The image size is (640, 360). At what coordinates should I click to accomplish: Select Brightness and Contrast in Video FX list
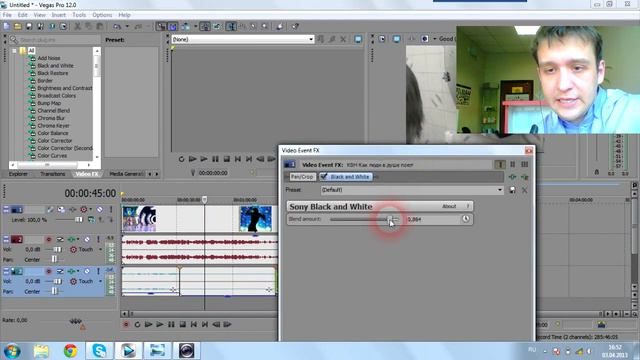point(64,88)
